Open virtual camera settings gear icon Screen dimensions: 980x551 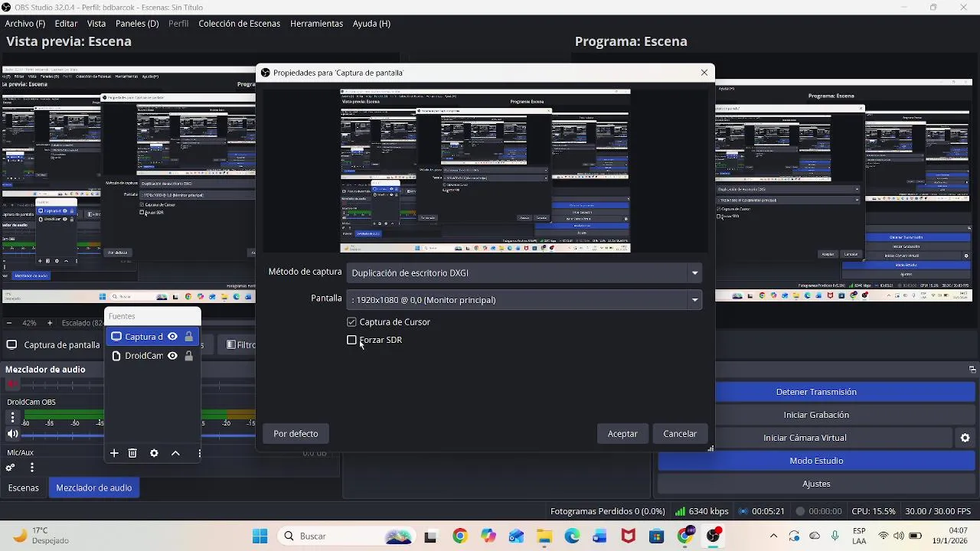point(965,438)
